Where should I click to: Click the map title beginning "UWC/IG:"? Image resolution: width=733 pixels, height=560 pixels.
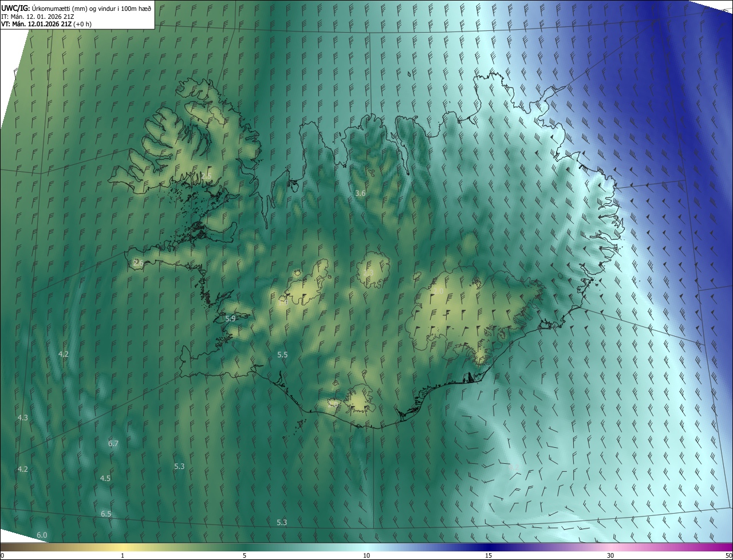pyautogui.click(x=77, y=8)
